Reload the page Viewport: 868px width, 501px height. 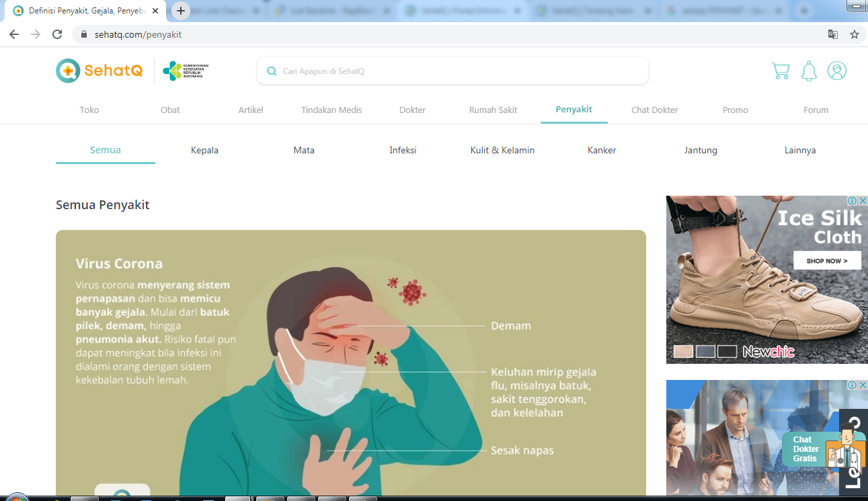tap(56, 34)
